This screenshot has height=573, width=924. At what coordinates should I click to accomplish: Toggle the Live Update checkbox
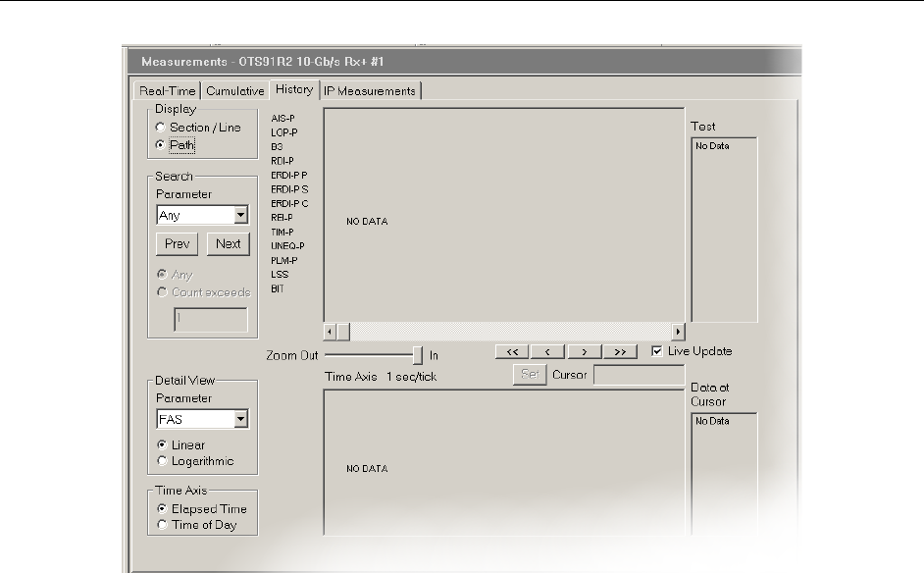click(x=658, y=351)
